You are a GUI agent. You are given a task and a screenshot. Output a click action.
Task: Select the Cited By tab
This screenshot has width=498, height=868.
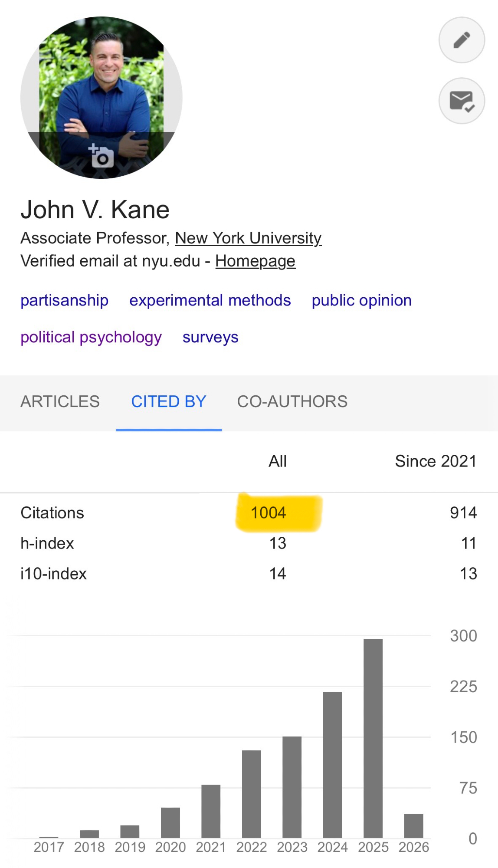[169, 402]
